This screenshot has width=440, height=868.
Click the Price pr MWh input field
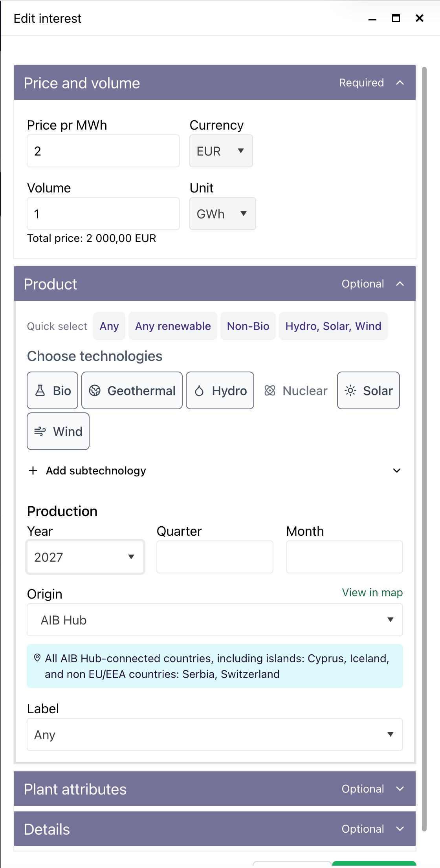(103, 151)
